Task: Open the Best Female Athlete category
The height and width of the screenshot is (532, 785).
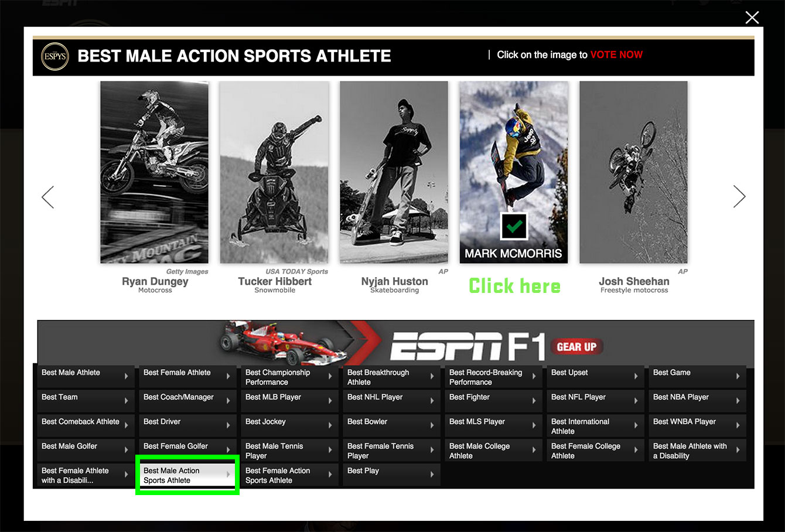Action: (187, 376)
